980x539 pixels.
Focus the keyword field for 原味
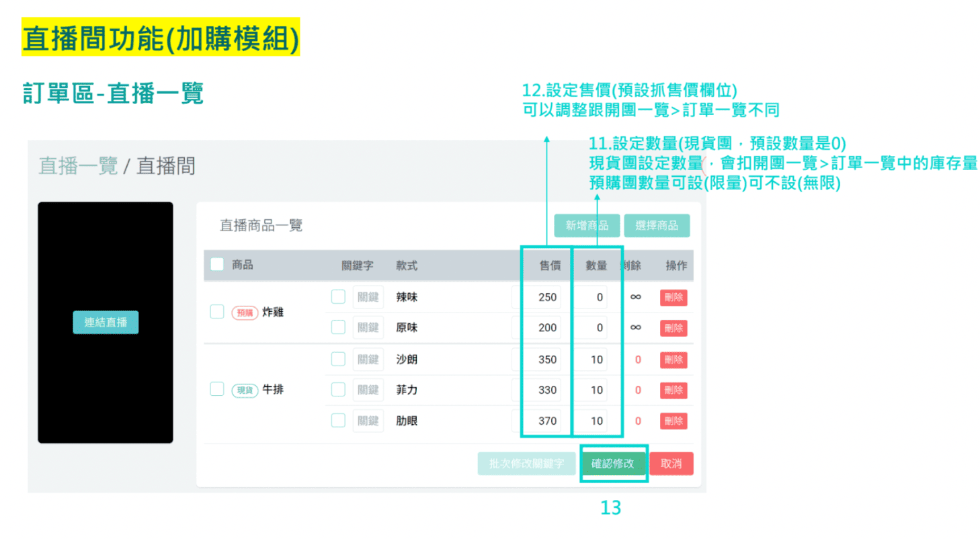(368, 327)
